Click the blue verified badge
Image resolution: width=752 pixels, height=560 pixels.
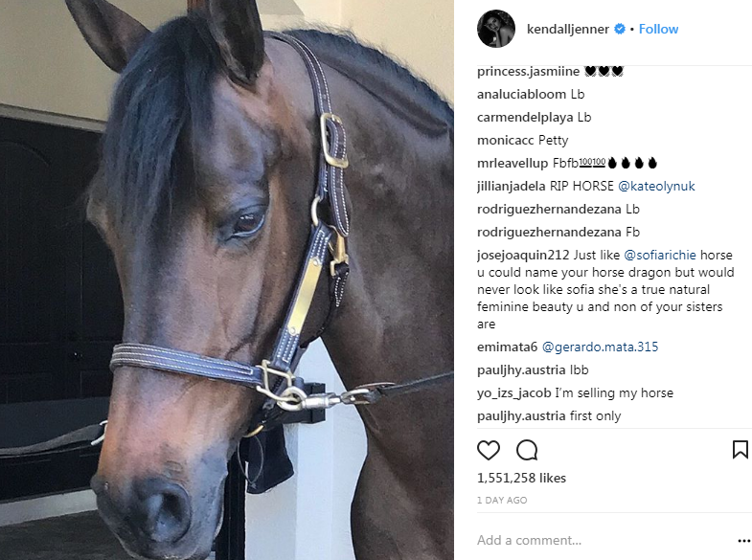click(620, 29)
